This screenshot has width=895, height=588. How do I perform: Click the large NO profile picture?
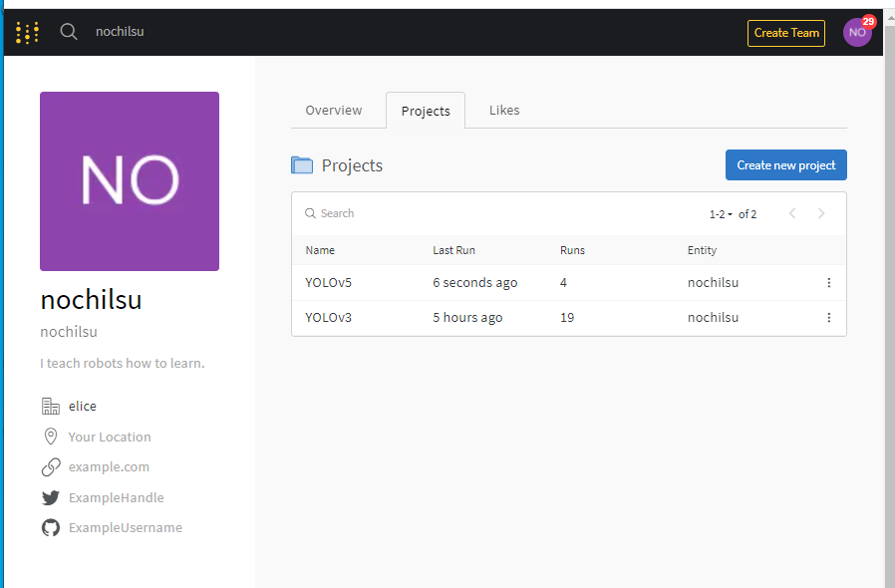point(130,181)
